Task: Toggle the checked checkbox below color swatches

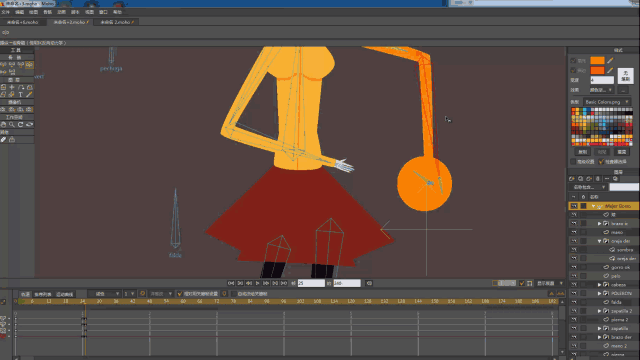Action: pos(601,162)
